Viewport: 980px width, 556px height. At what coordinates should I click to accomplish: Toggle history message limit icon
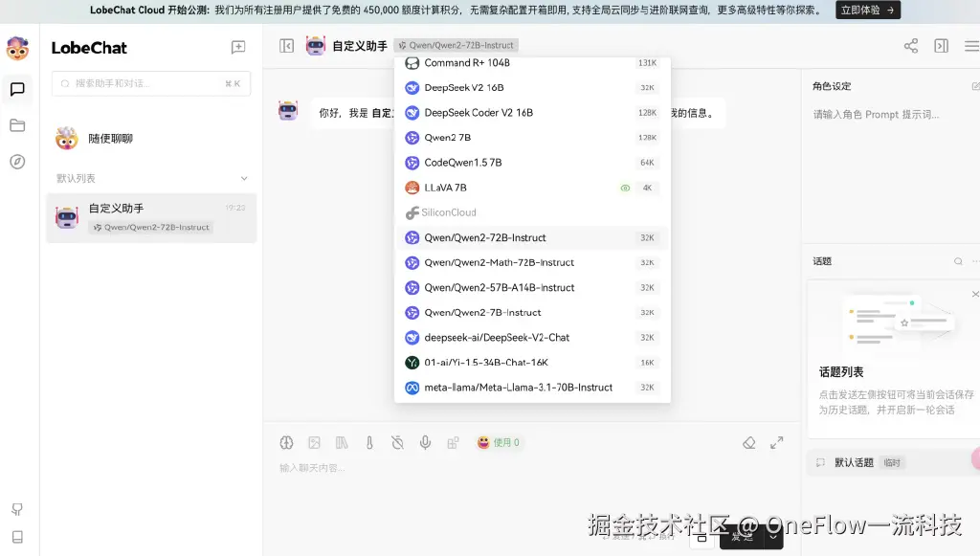pyautogui.click(x=397, y=443)
